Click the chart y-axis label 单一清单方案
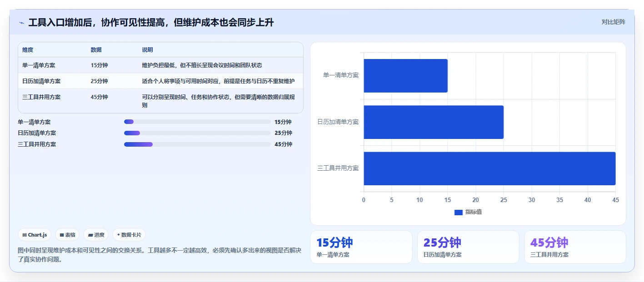 coord(341,75)
